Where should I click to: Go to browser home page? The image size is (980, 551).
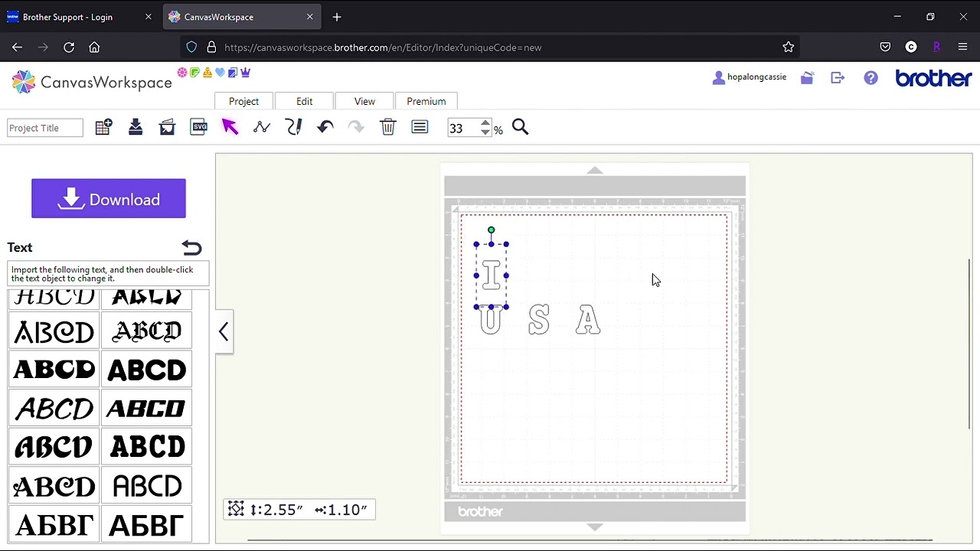94,47
